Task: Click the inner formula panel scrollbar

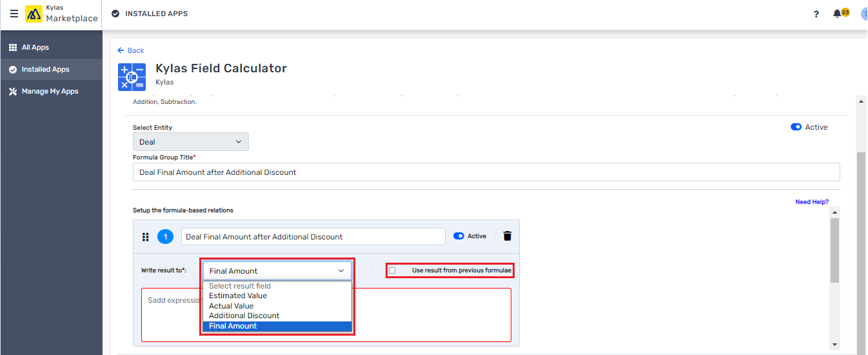Action: pos(834,250)
